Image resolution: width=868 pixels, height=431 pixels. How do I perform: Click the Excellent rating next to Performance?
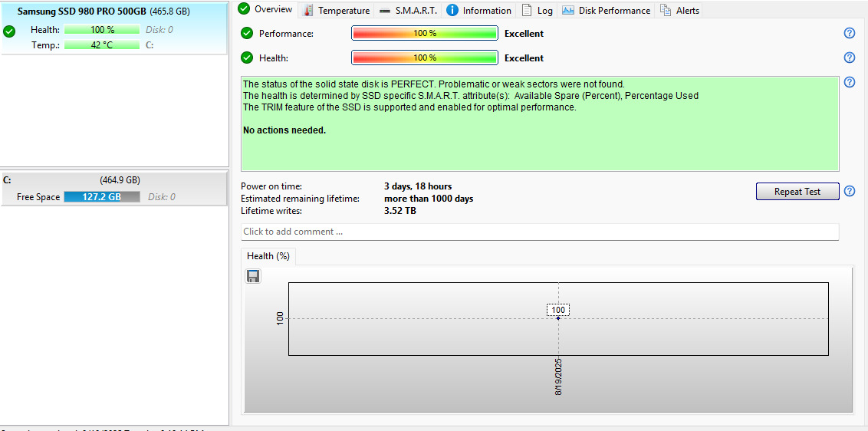524,33
